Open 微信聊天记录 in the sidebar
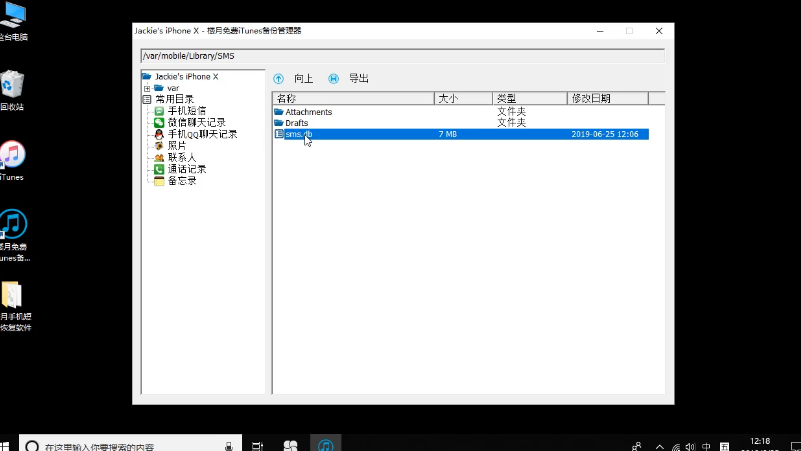801x451 pixels. pyautogui.click(x=197, y=123)
